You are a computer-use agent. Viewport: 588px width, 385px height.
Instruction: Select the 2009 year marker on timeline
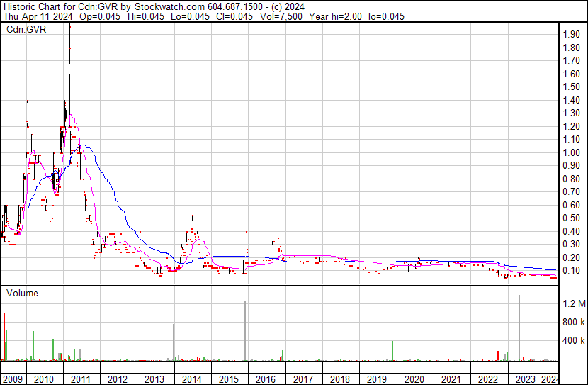[13, 379]
